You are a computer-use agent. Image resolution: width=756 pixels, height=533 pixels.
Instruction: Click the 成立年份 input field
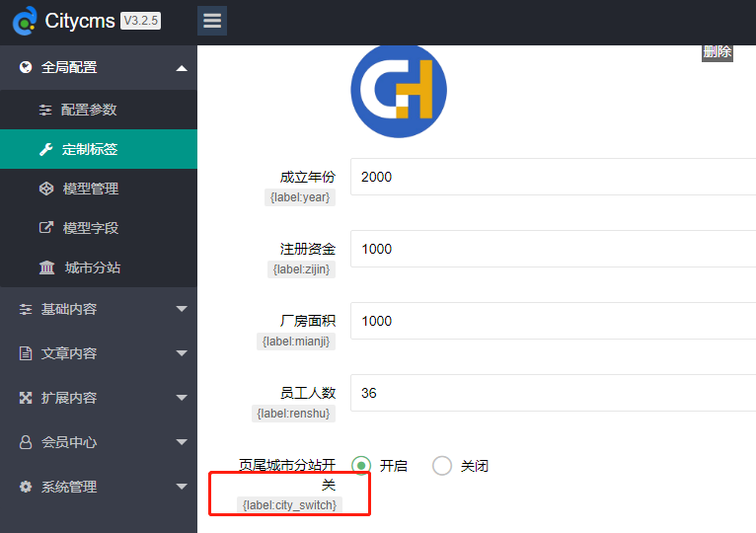pos(553,177)
